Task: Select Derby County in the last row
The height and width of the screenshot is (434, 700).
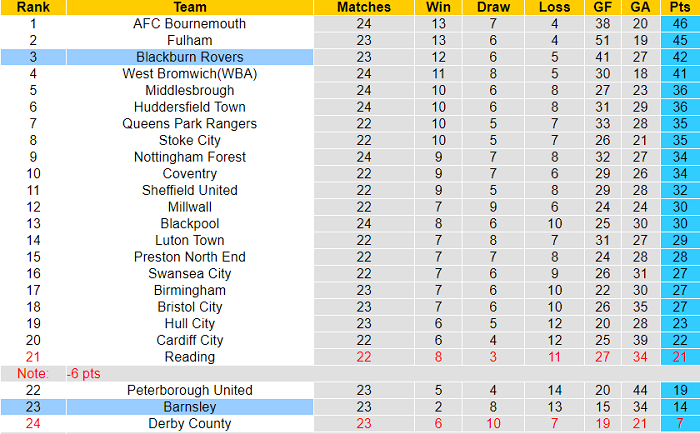Action: (189, 424)
